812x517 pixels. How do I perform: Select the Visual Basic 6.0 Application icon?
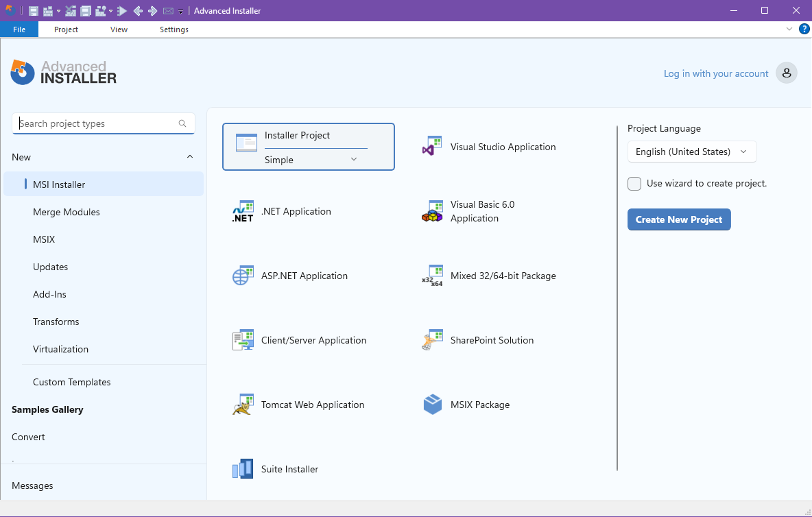(432, 211)
